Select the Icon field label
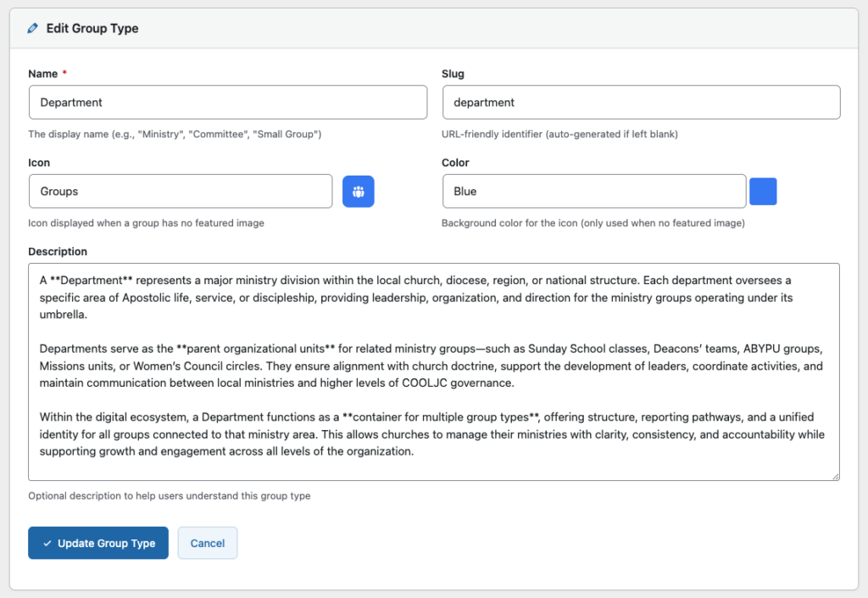This screenshot has width=868, height=598. point(39,163)
